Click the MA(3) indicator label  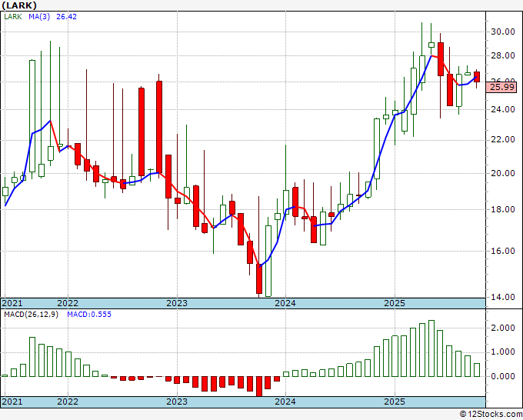click(39, 17)
